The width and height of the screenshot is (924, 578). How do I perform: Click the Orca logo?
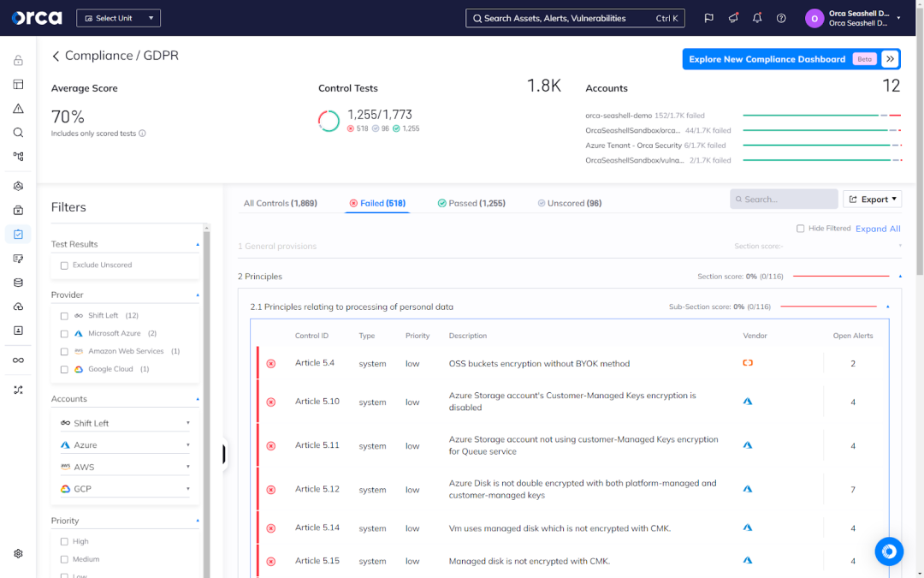coord(37,18)
